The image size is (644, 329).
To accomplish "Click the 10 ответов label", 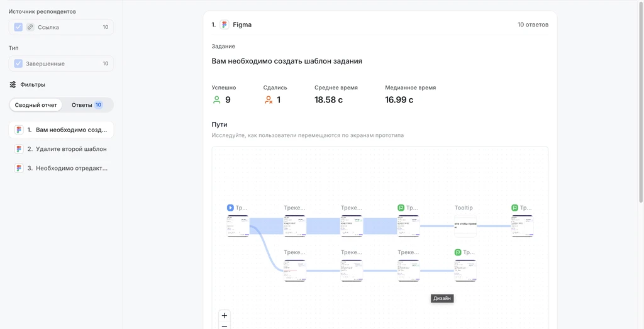I will tap(533, 25).
